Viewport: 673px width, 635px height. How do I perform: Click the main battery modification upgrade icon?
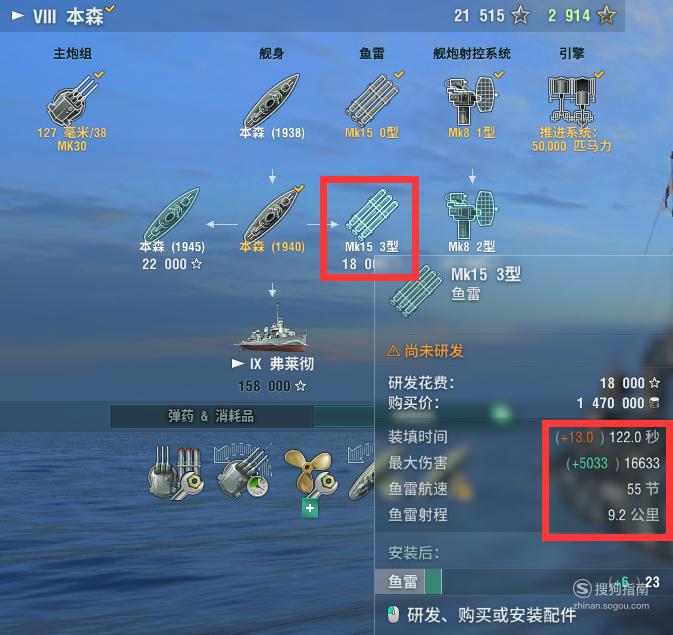click(175, 472)
